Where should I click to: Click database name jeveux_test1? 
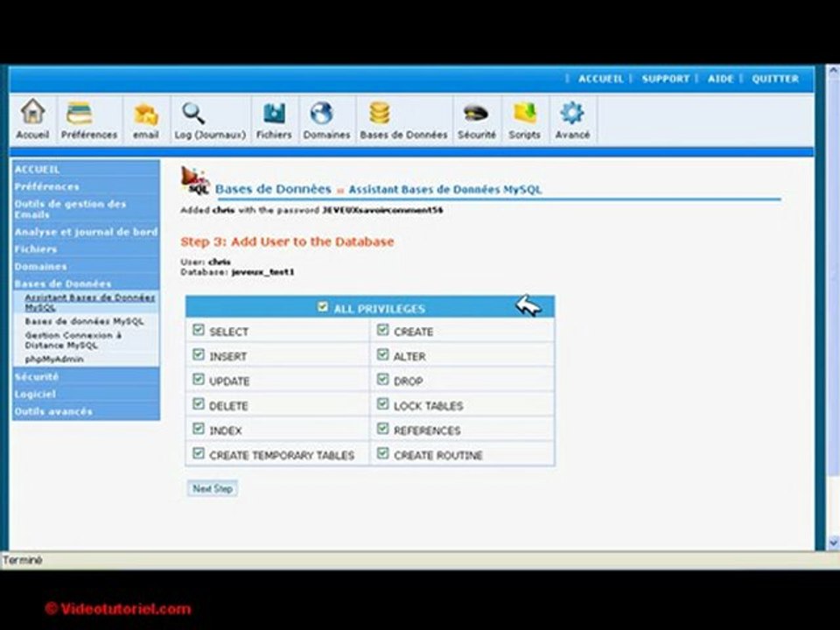(262, 272)
